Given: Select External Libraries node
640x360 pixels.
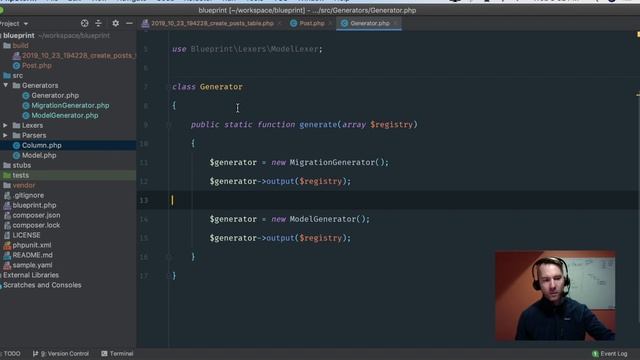Looking at the screenshot, I should point(30,275).
